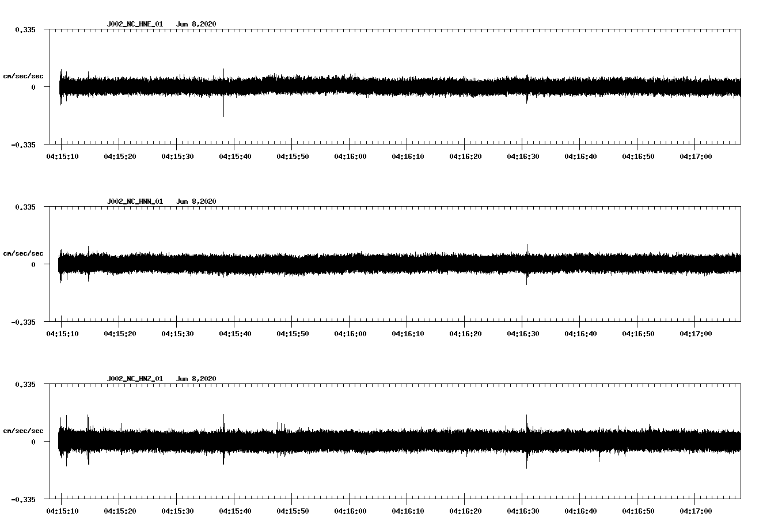Click the 04:16:40 time label under HNN plot

point(580,334)
